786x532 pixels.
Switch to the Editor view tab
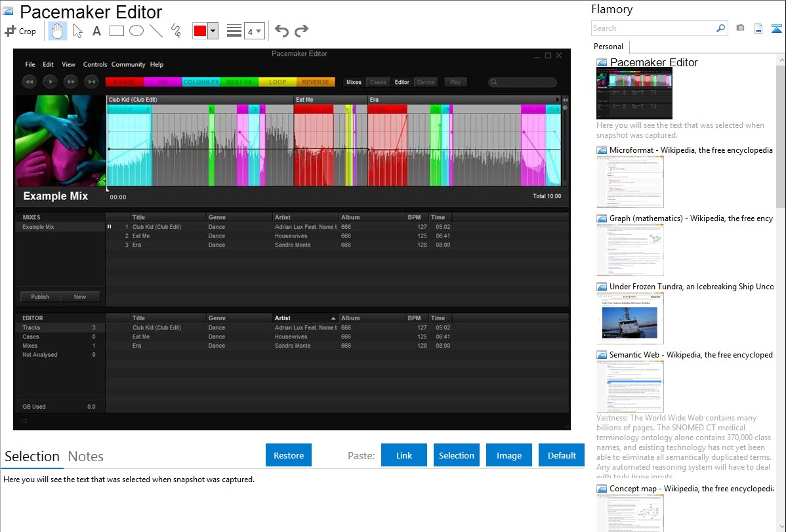coord(402,82)
